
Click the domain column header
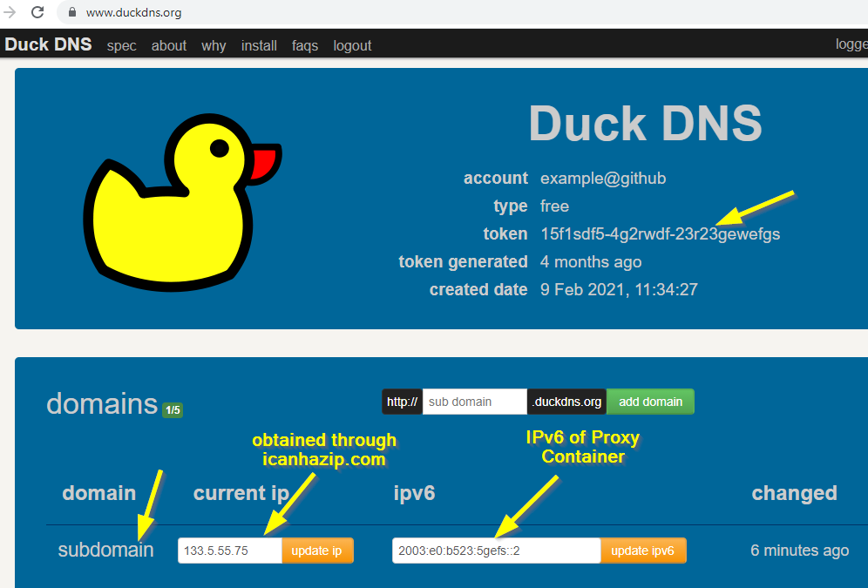tap(99, 493)
